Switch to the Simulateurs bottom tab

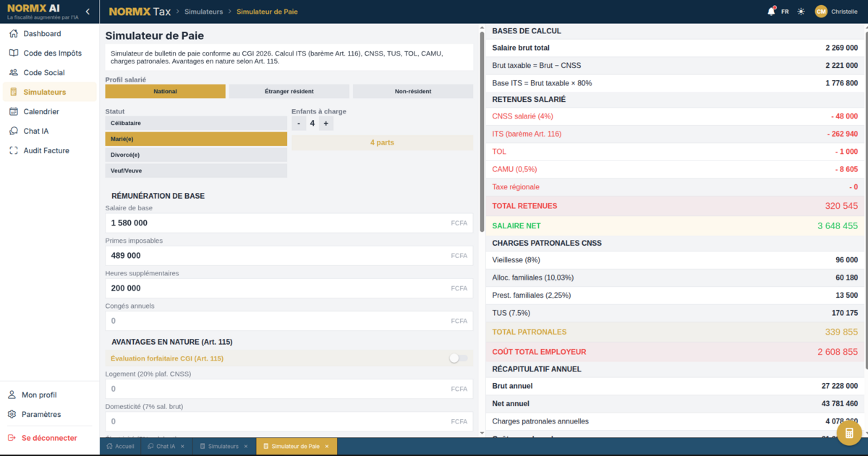224,447
